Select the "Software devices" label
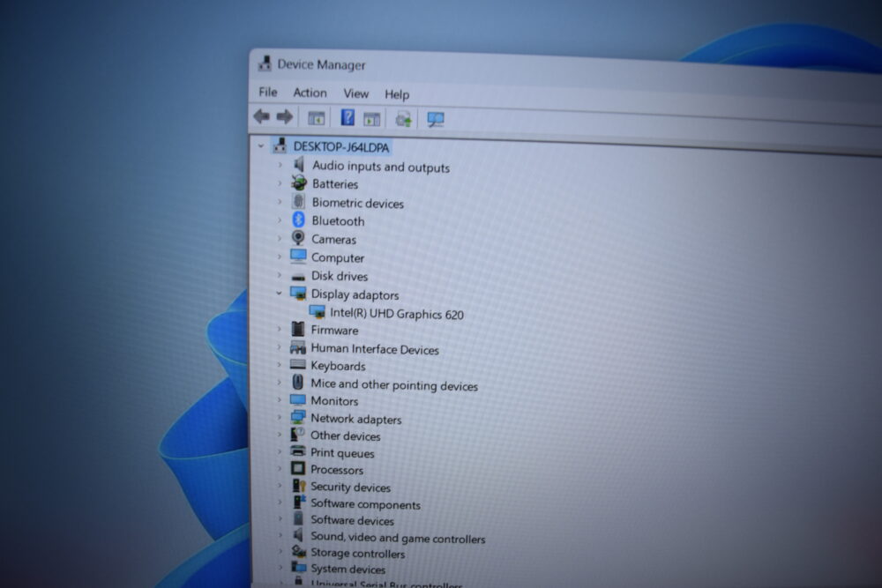This screenshot has width=882, height=588. click(x=353, y=520)
